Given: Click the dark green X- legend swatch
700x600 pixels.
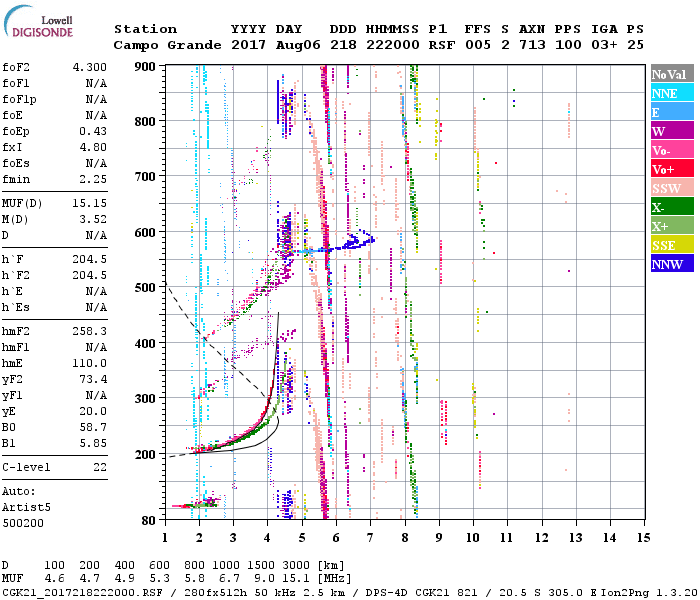Looking at the screenshot, I should coord(670,208).
